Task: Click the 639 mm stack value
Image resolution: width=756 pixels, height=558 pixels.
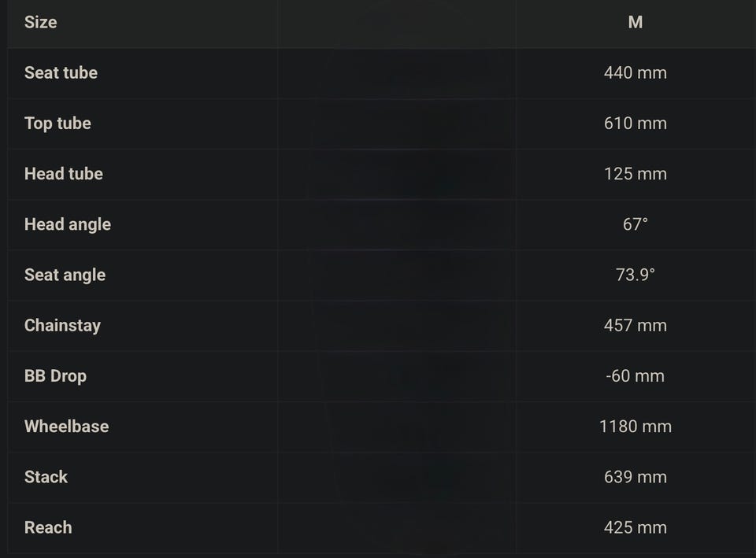Action: point(635,477)
